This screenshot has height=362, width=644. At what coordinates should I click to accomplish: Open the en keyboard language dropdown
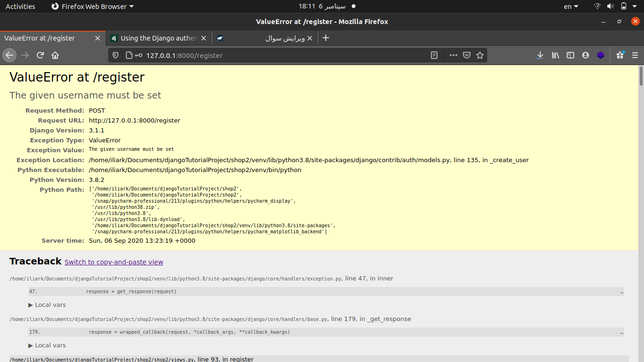coord(571,7)
